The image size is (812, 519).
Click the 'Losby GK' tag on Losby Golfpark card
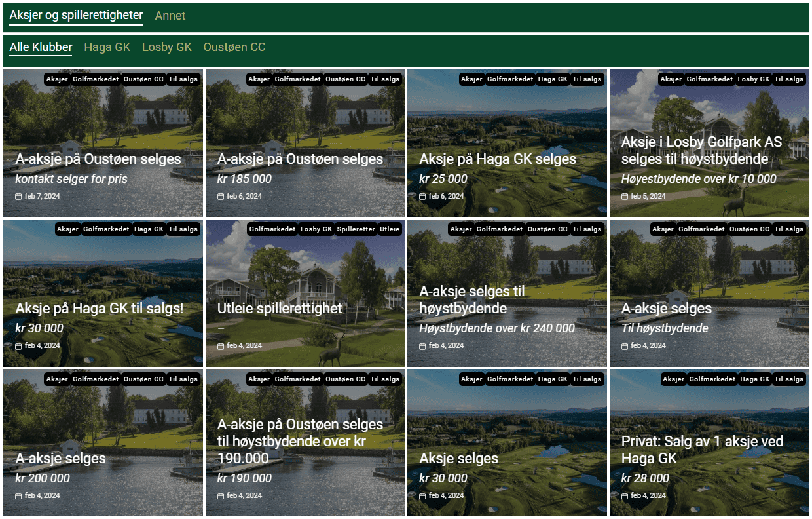tap(753, 79)
